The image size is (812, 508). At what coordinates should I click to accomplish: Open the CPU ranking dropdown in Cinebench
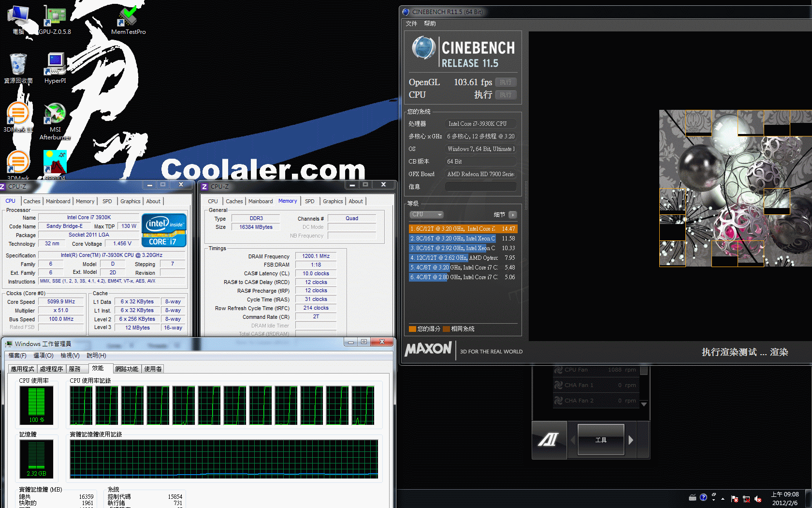click(426, 214)
